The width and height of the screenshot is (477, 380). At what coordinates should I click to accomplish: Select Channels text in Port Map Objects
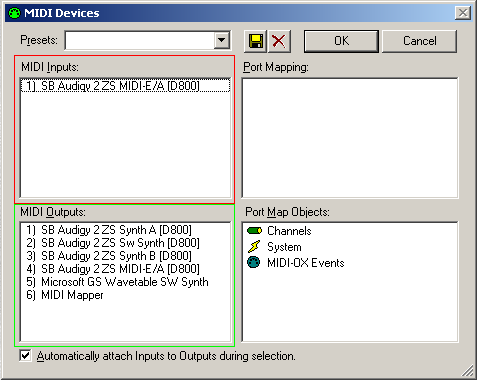pos(289,231)
